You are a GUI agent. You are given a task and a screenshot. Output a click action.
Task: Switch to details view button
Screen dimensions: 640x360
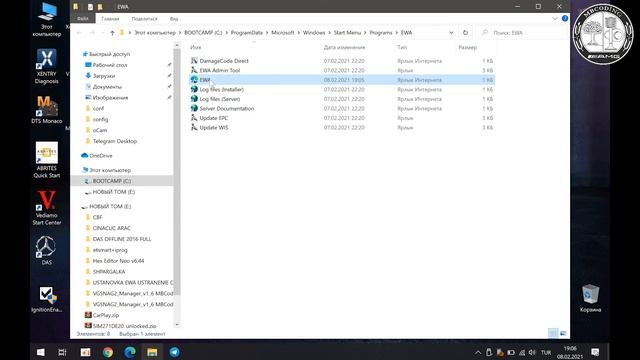553,333
